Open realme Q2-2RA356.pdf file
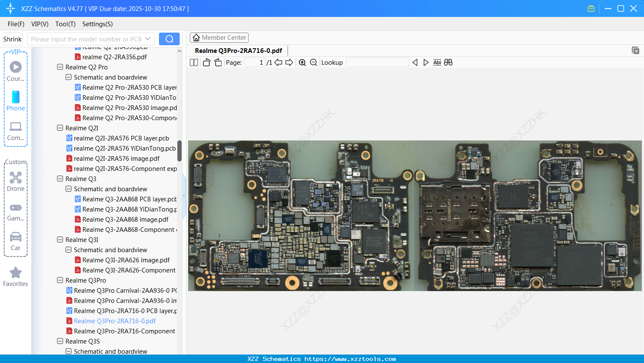This screenshot has height=363, width=644. point(111,57)
